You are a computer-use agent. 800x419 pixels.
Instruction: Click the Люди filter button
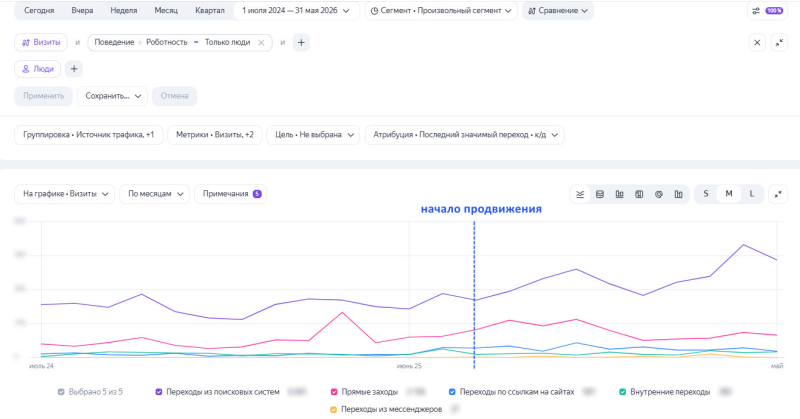(x=38, y=69)
